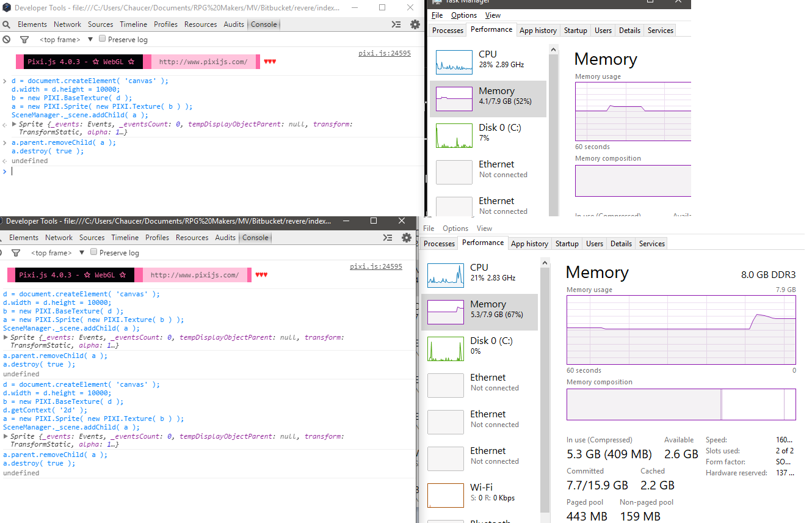
Task: Enable Preserve log in the upper DevTools window
Action: click(103, 39)
